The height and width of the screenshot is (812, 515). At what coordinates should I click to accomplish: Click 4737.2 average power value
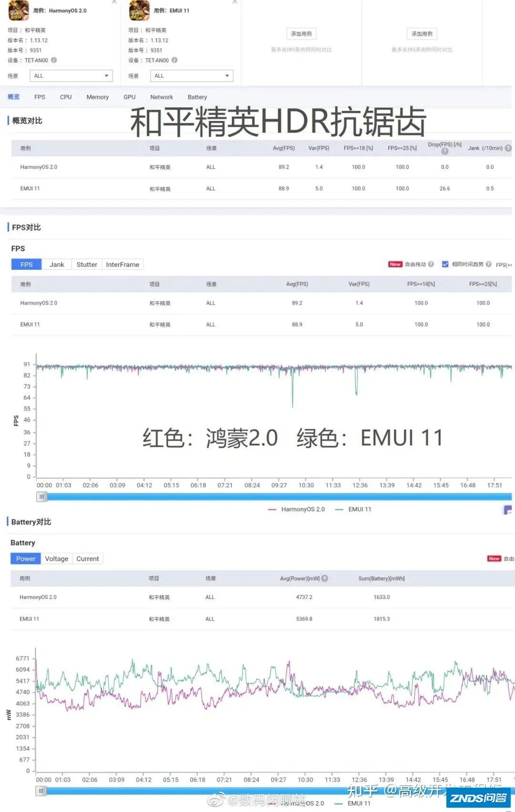pyautogui.click(x=304, y=597)
